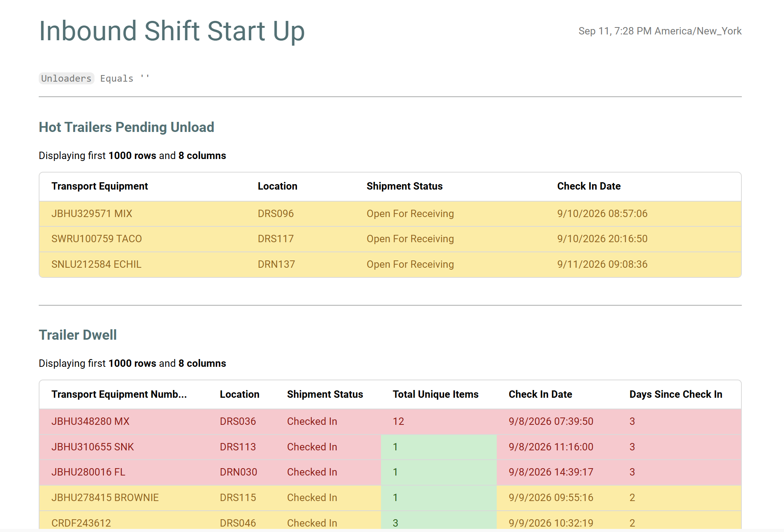Click location DRS096 cell
Viewport: 784px width, 532px height.
coord(276,214)
